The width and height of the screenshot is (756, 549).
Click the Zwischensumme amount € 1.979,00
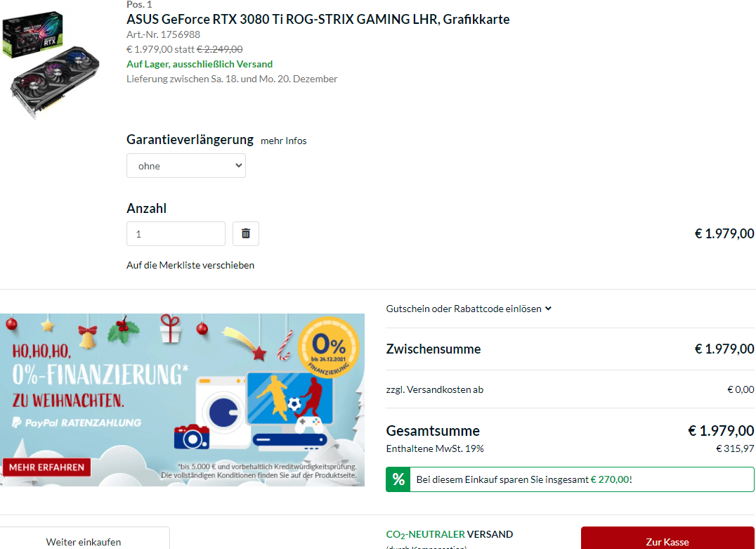724,349
